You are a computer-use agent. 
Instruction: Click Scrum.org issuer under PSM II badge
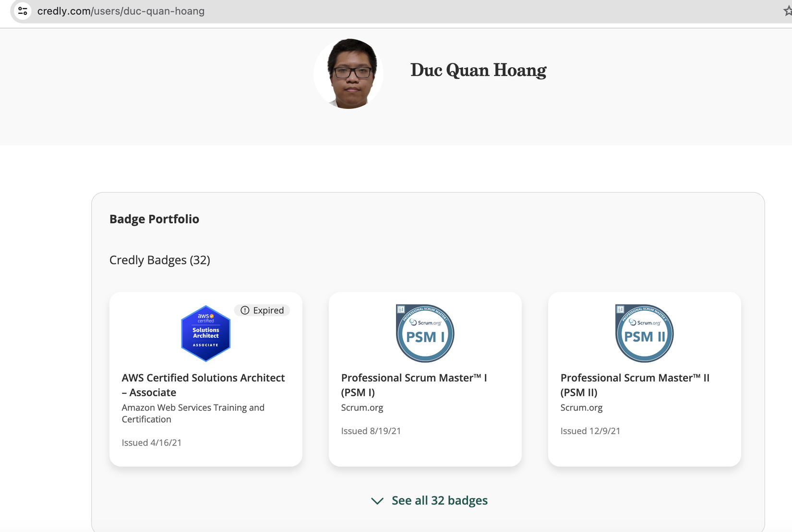(581, 408)
